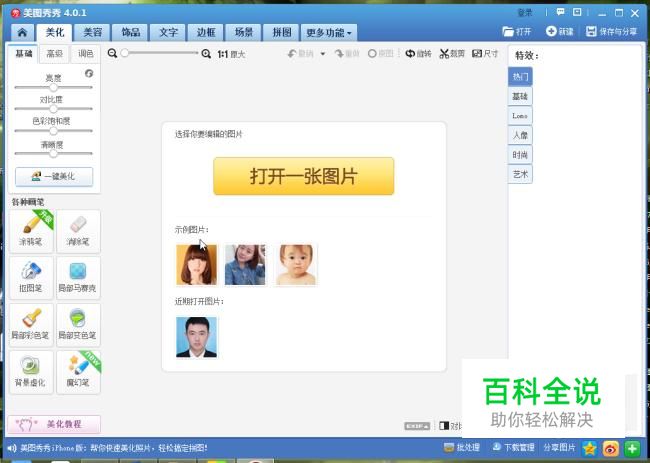650x463 pixels.
Task: Click the 保存与分享 save and share button
Action: click(611, 32)
